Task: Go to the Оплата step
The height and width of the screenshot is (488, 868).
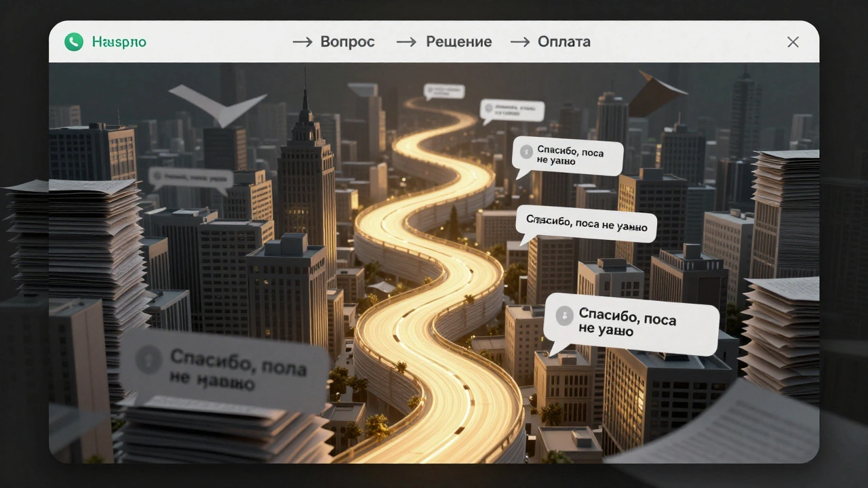Action: point(564,42)
